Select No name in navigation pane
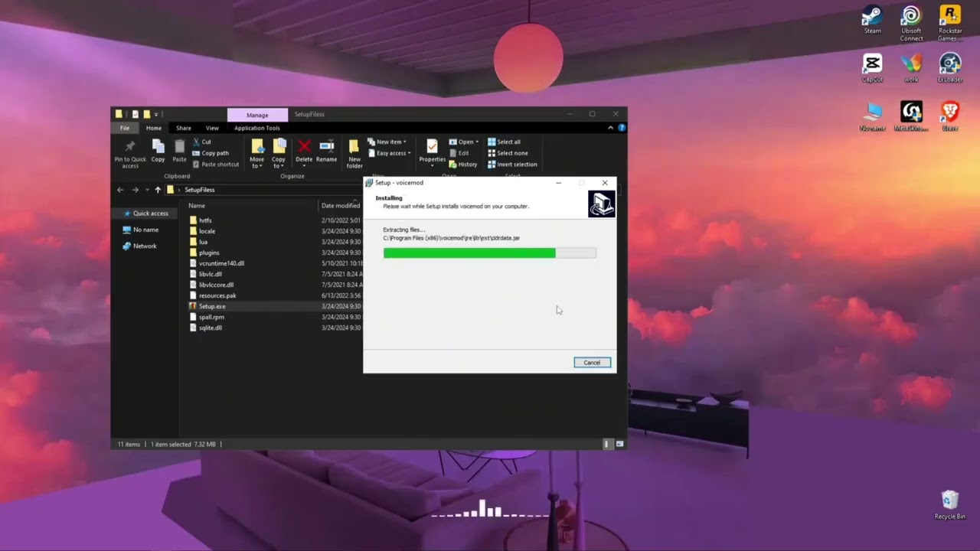The image size is (980, 551). tap(141, 230)
